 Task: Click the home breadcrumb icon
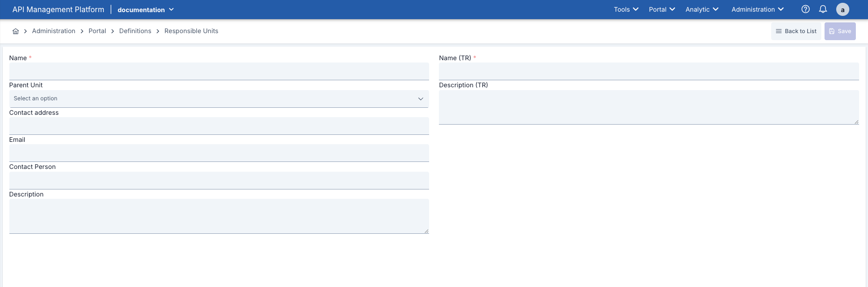click(x=15, y=31)
